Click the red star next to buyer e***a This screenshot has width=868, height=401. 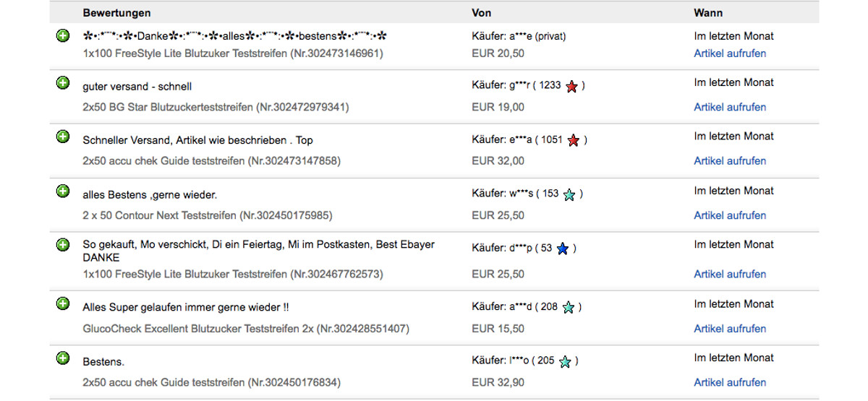coord(574,140)
